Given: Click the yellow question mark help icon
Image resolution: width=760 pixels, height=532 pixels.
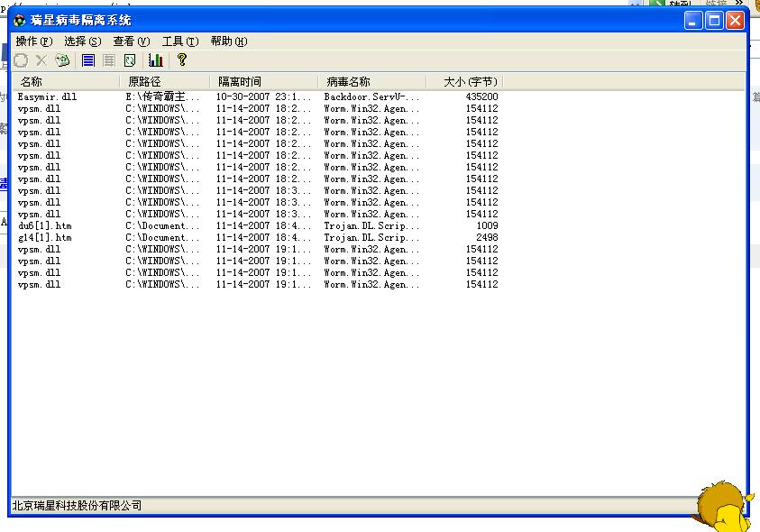Looking at the screenshot, I should click(182, 60).
